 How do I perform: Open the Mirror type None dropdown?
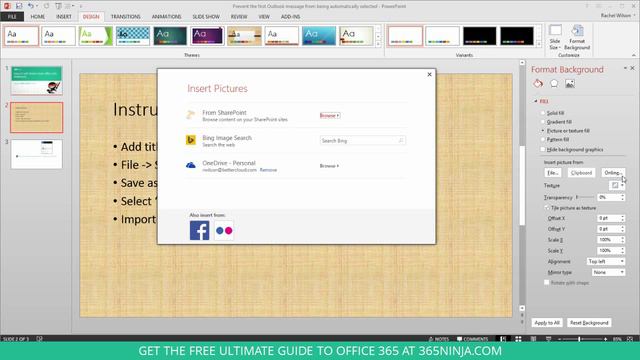coord(608,272)
